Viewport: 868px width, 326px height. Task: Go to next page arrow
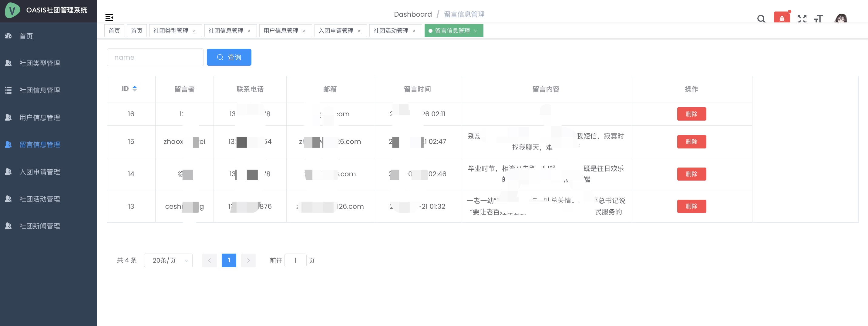pos(248,260)
